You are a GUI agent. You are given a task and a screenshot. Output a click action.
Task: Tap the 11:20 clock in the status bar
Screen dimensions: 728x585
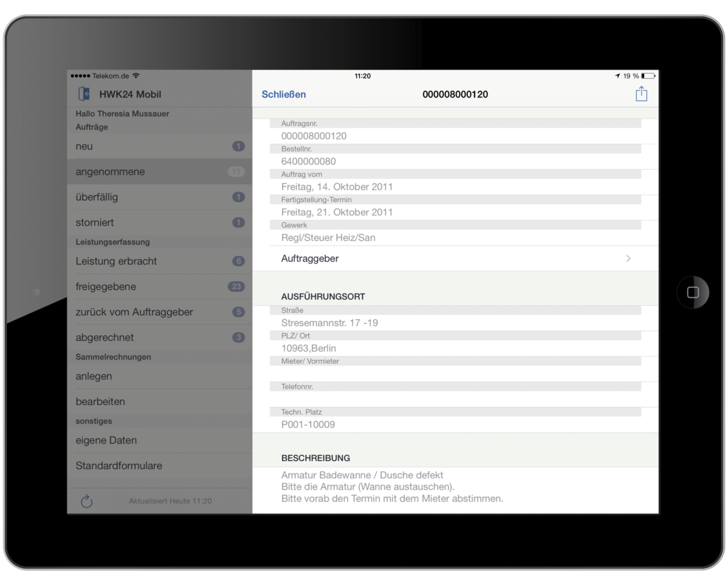tap(363, 76)
